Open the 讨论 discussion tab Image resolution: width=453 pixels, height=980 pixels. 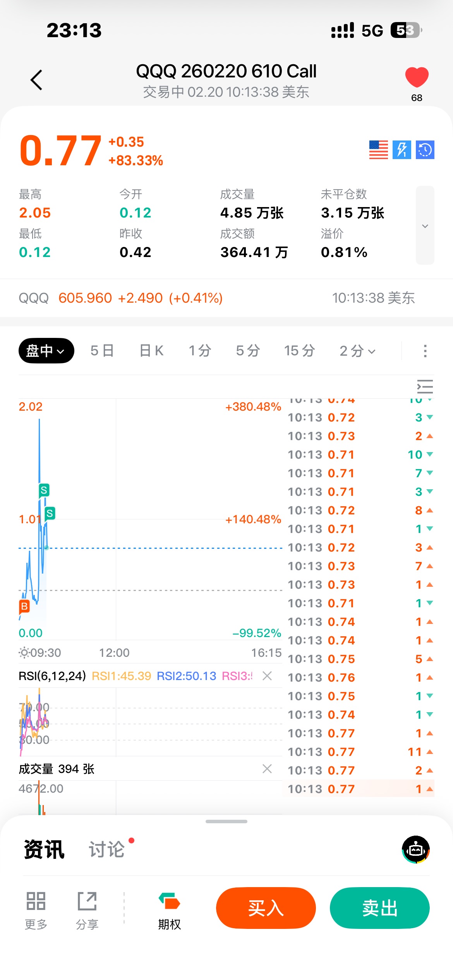click(107, 849)
